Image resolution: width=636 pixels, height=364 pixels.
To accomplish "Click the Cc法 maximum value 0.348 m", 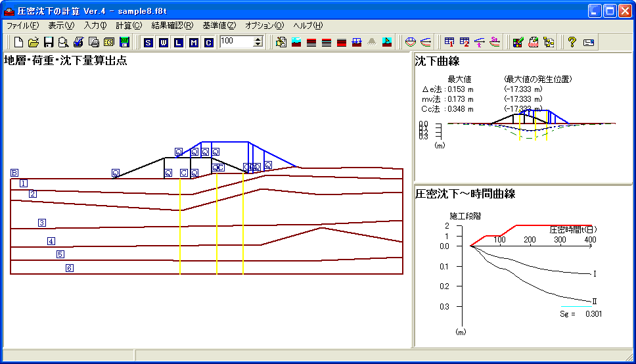I will click(x=461, y=109).
